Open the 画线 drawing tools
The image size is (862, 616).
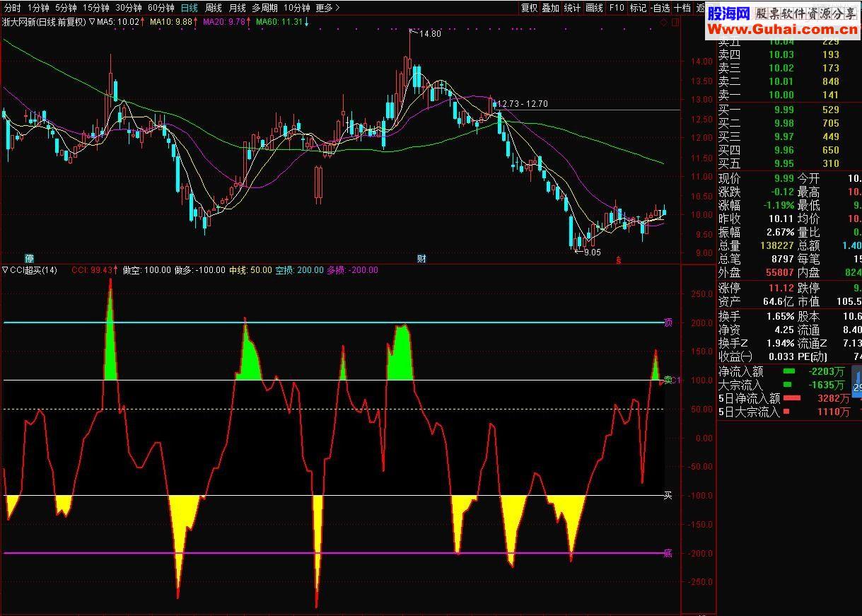[594, 8]
